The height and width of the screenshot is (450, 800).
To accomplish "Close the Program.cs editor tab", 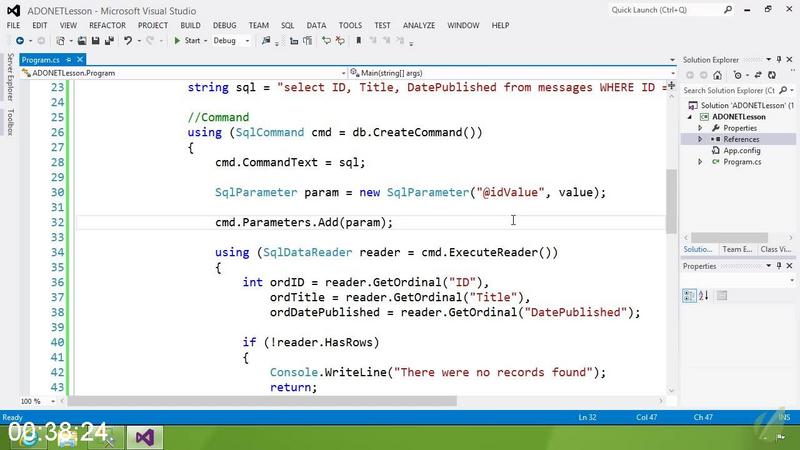I will 80,60.
